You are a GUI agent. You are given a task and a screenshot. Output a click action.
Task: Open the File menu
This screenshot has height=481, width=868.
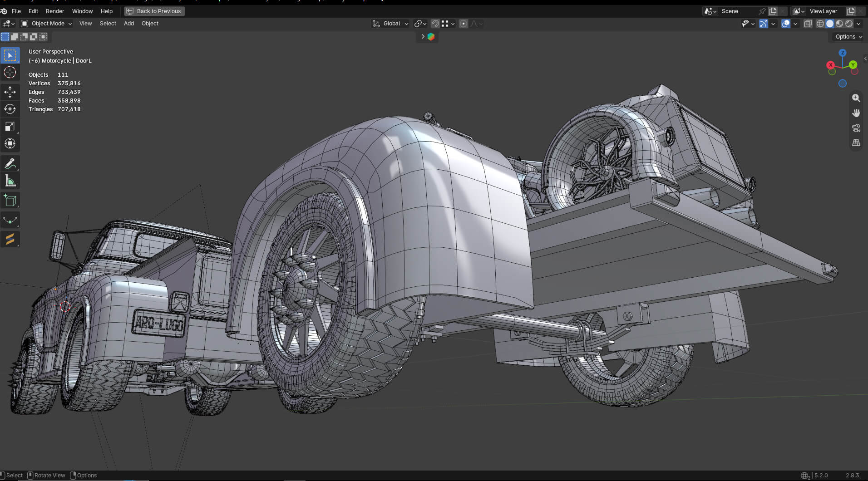click(16, 11)
